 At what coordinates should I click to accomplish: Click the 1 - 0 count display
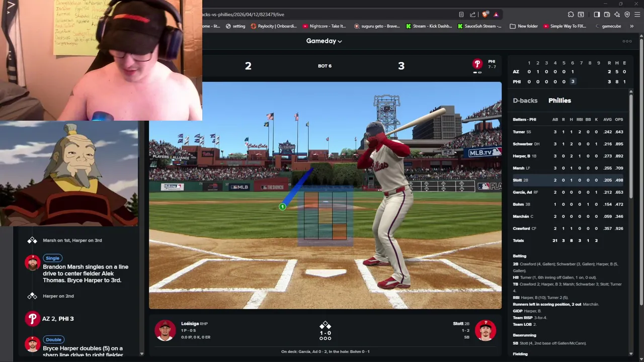click(325, 333)
